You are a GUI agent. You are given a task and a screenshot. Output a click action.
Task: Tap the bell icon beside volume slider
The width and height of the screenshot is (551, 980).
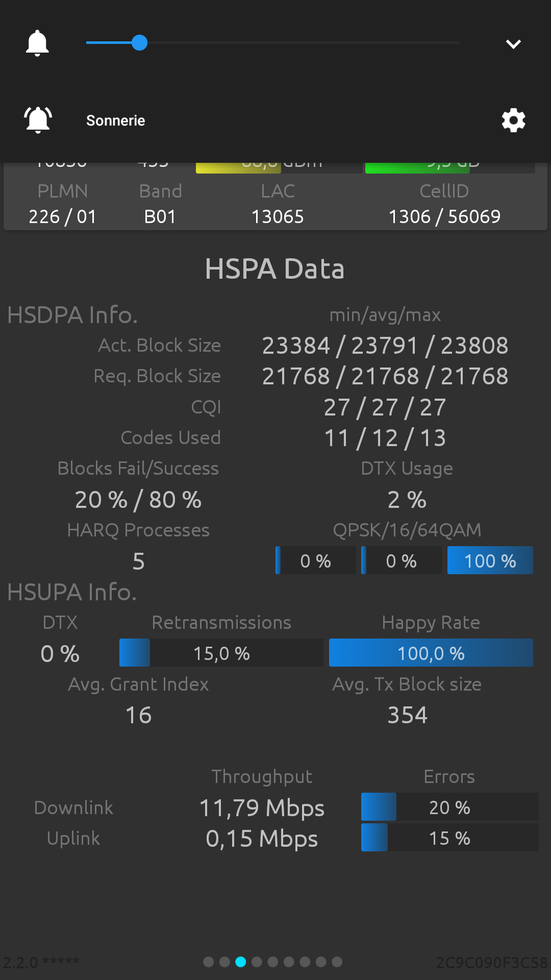[37, 43]
